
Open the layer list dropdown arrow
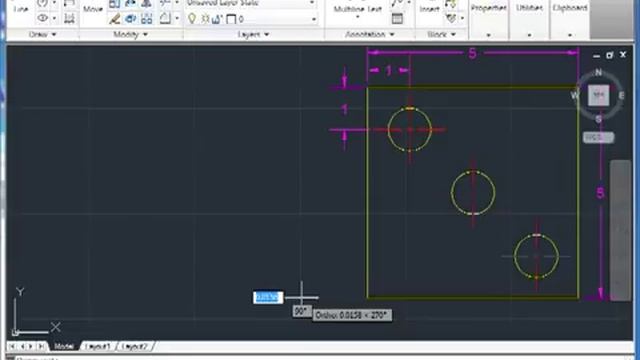(x=313, y=19)
